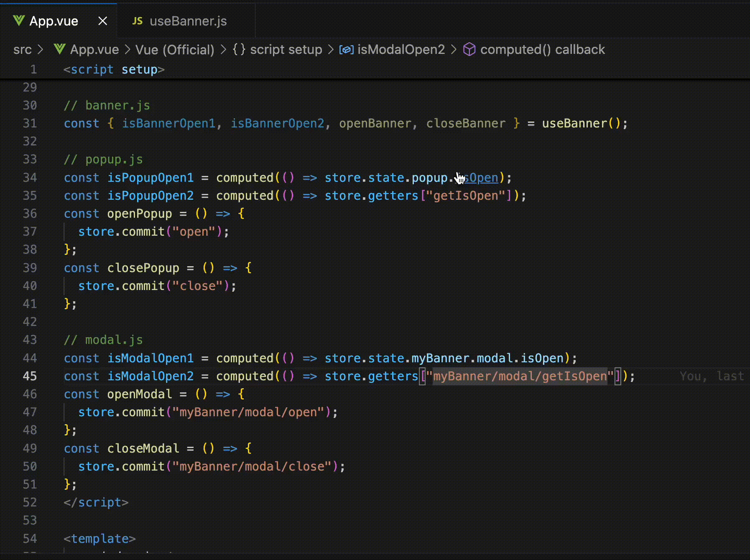Select the script setup breadcrumb item
This screenshot has height=560, width=750.
286,50
